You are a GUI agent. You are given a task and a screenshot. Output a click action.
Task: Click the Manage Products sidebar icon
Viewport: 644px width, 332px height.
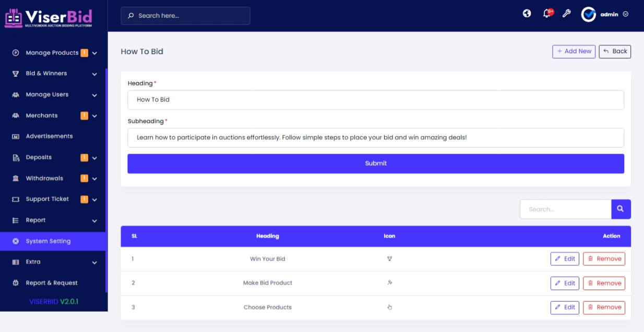click(x=16, y=53)
